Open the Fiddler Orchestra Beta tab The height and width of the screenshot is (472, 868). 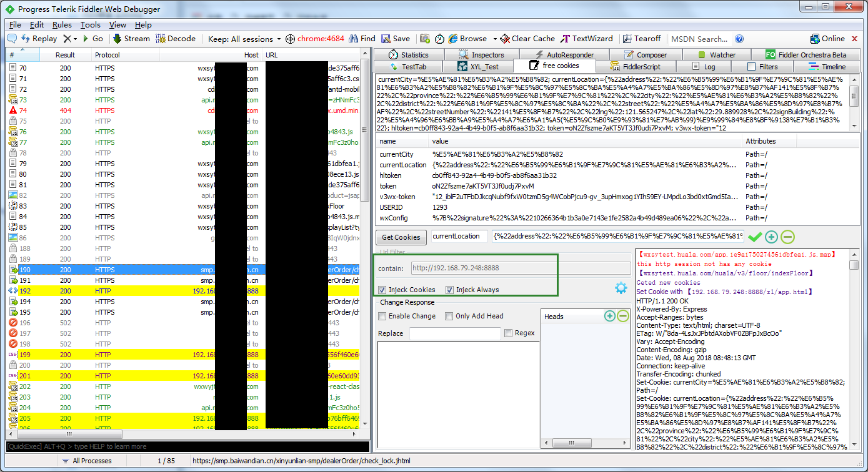point(806,55)
